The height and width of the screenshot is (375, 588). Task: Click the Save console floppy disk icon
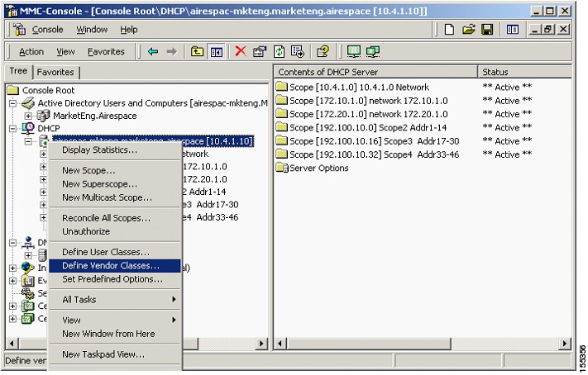pos(487,29)
